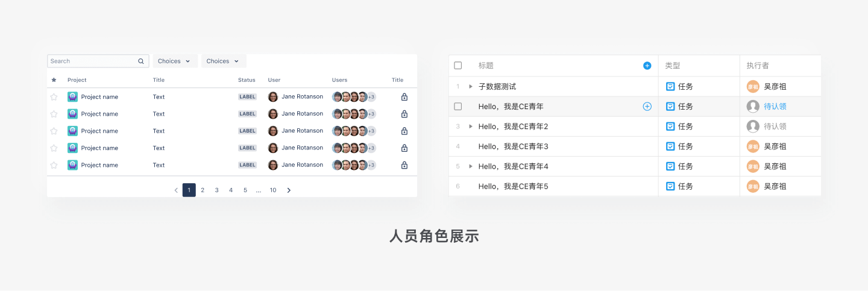The height and width of the screenshot is (291, 868).
Task: Sort by the User column header
Action: pos(274,80)
